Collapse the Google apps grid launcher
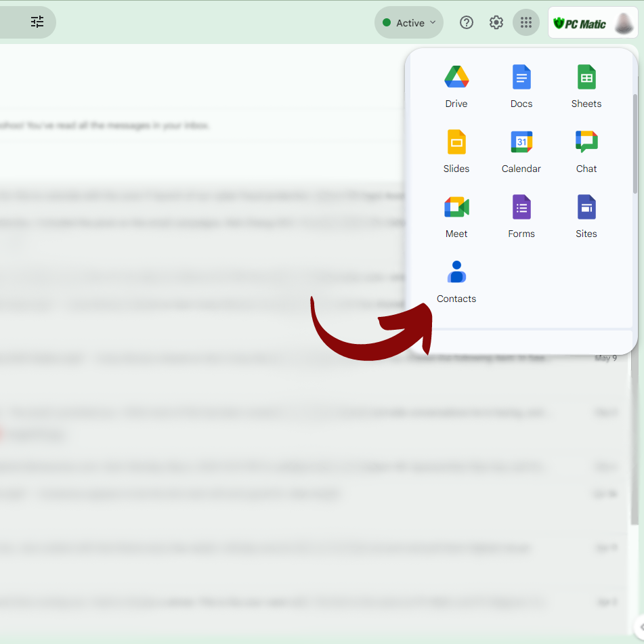The width and height of the screenshot is (644, 644). [526, 23]
